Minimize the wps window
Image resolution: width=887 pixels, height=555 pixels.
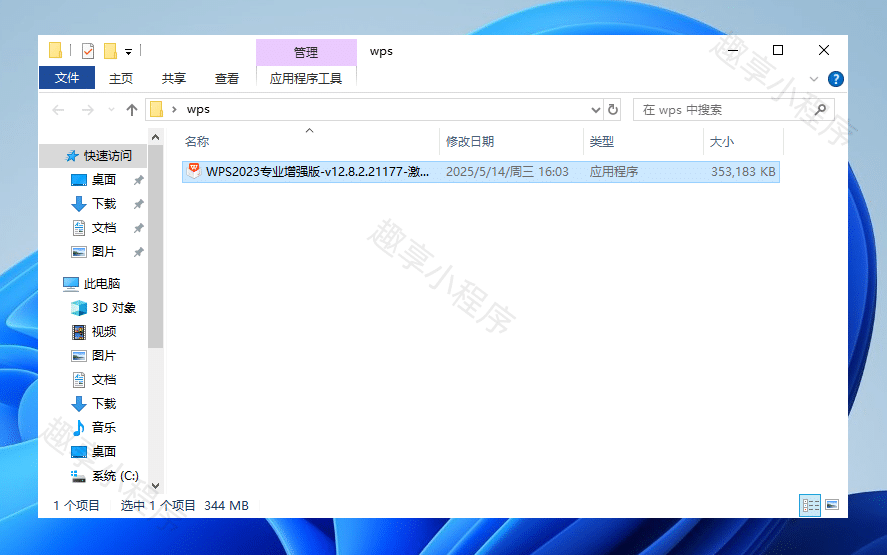coord(733,50)
